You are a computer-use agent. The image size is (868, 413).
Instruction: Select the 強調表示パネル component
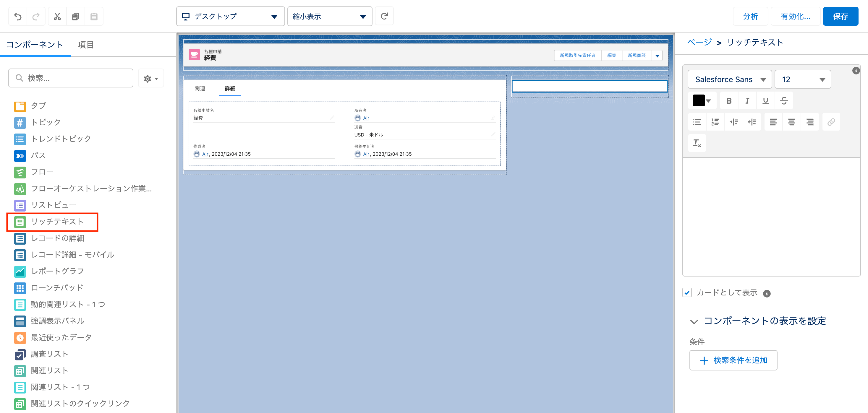(49, 321)
